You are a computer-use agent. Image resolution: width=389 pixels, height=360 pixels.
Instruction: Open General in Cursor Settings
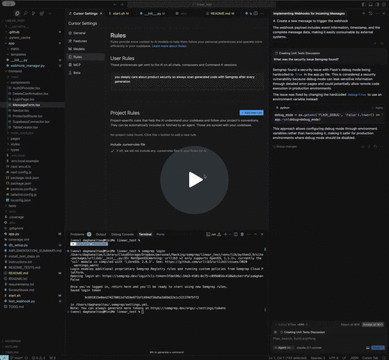pyautogui.click(x=79, y=33)
